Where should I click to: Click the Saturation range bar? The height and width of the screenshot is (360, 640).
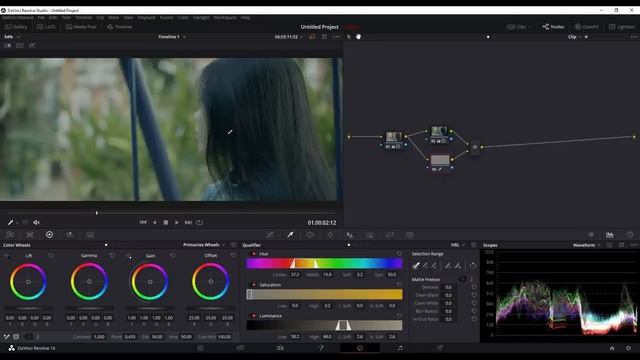pos(324,294)
